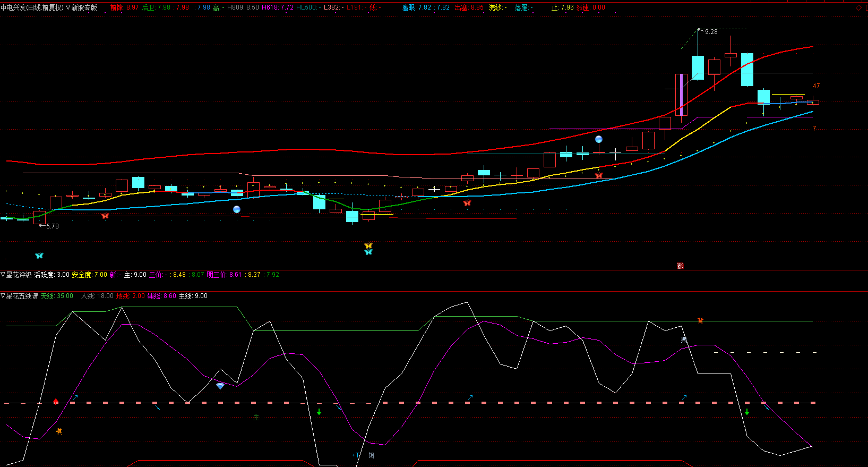This screenshot has height=467, width=868.
Task: Select the yellow butterfly marker
Action: (x=368, y=245)
